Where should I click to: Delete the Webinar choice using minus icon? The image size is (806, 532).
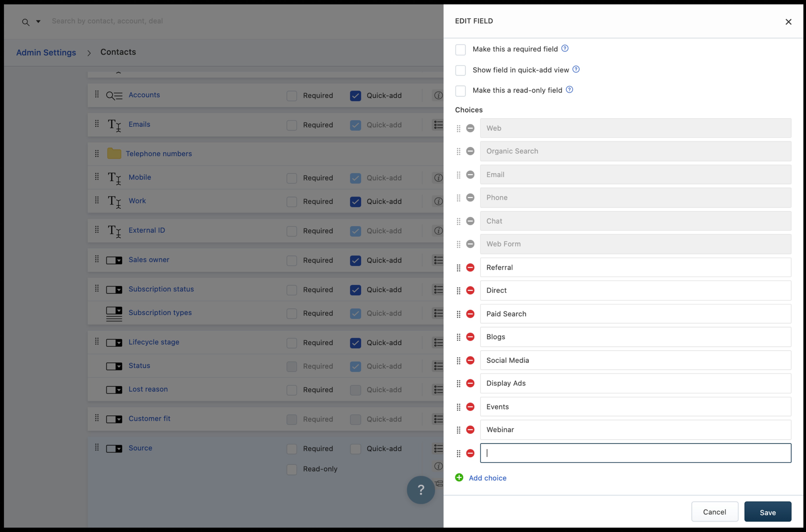coord(470,430)
